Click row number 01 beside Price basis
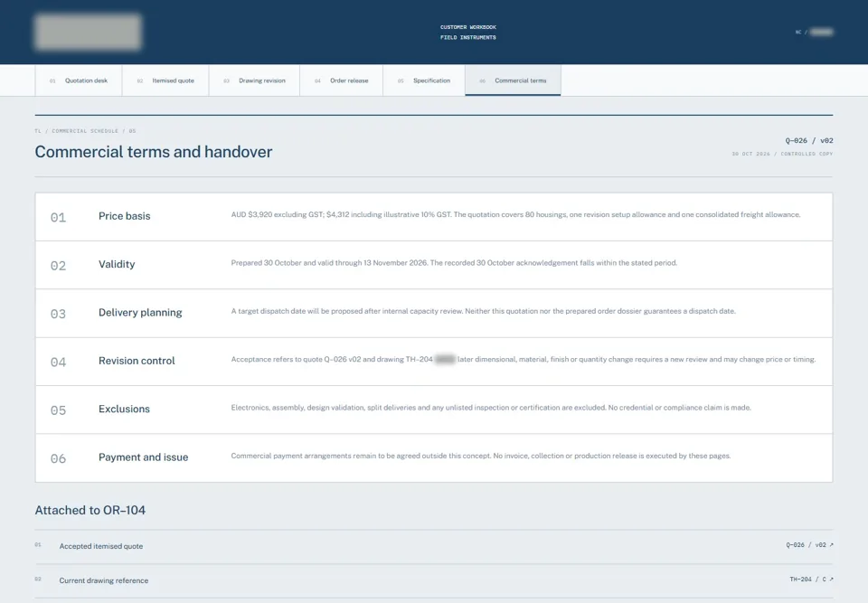The image size is (868, 603). (x=58, y=218)
